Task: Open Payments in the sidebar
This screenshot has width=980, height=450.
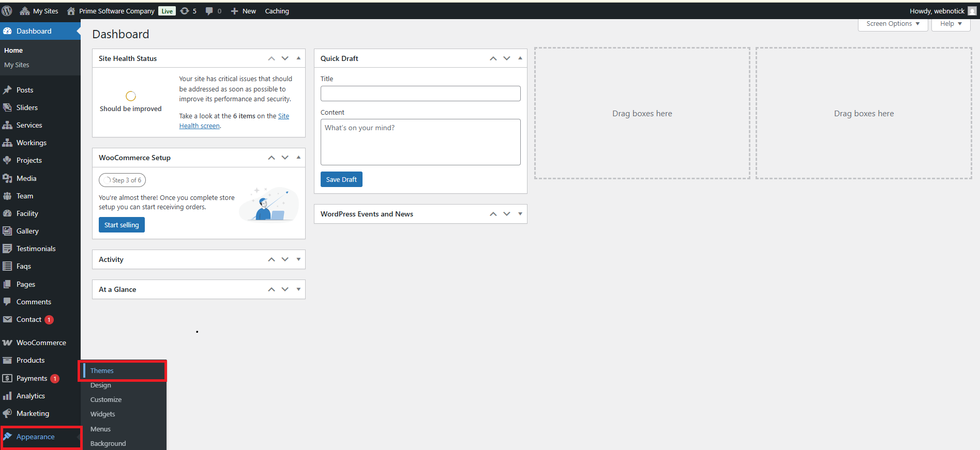Action: (32, 378)
